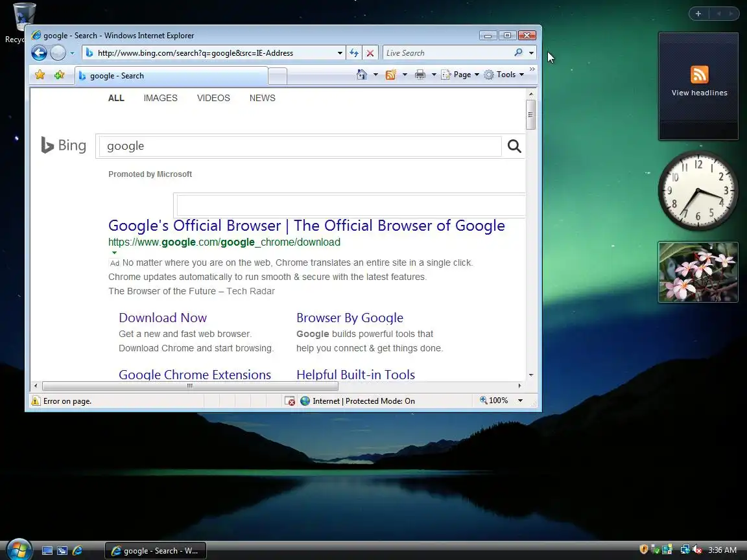Click the vertical scrollbar down arrow
747x560 pixels.
pyautogui.click(x=530, y=375)
